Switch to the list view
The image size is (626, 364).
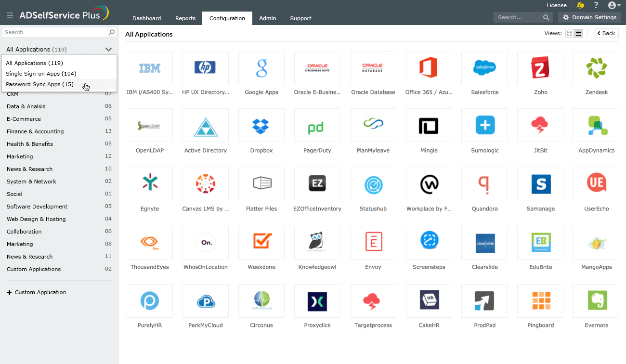tap(578, 33)
